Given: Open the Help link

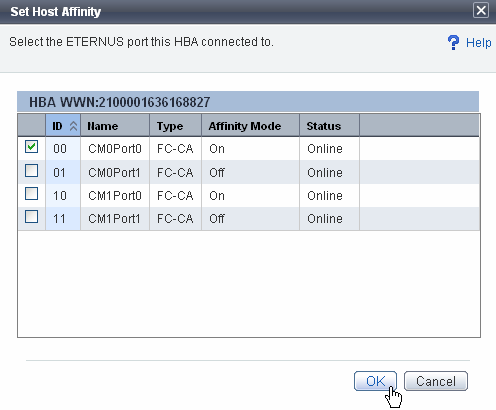Looking at the screenshot, I should [x=479, y=43].
